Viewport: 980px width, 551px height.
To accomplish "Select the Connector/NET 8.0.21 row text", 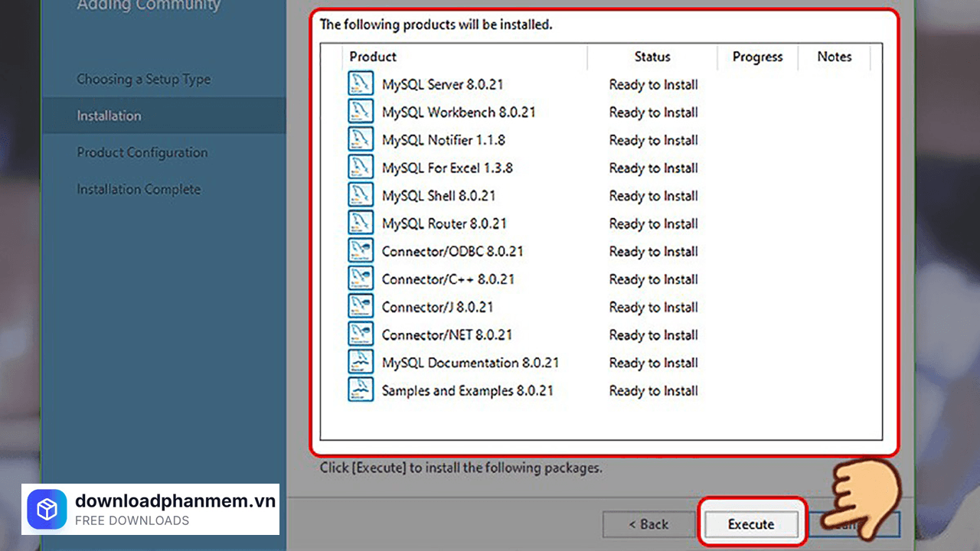I will coord(447,334).
